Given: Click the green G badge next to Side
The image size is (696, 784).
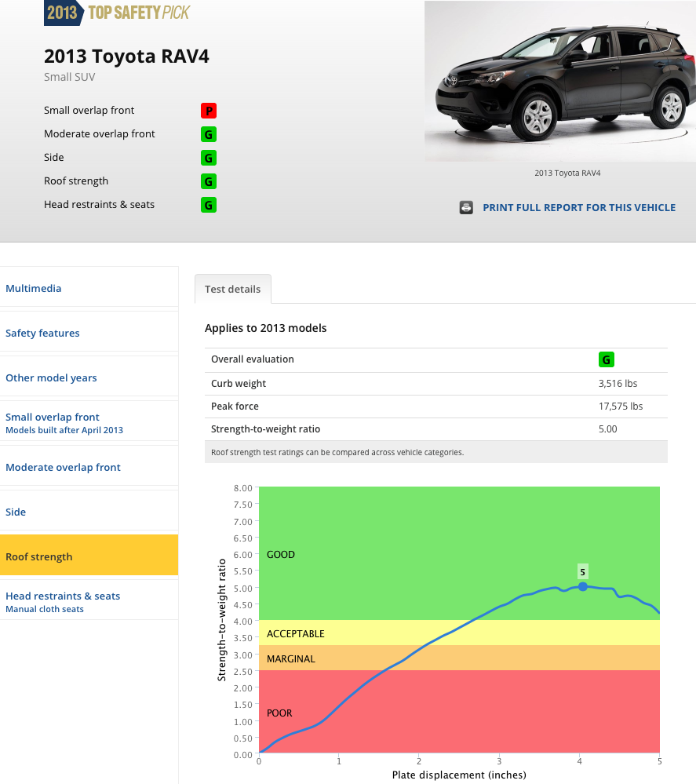Looking at the screenshot, I should click(x=209, y=158).
